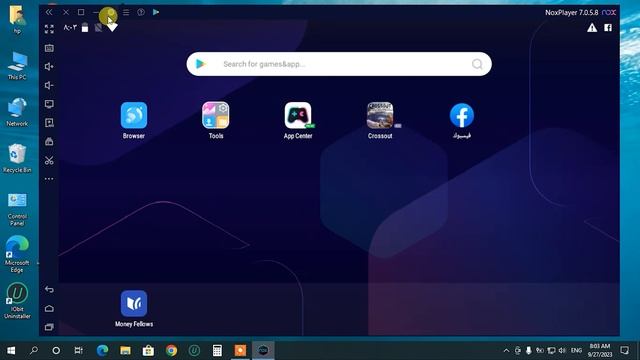The width and height of the screenshot is (640, 360).
Task: Collapse the NoxPlayer sidebar with double-chevron icon
Action: click(x=49, y=12)
